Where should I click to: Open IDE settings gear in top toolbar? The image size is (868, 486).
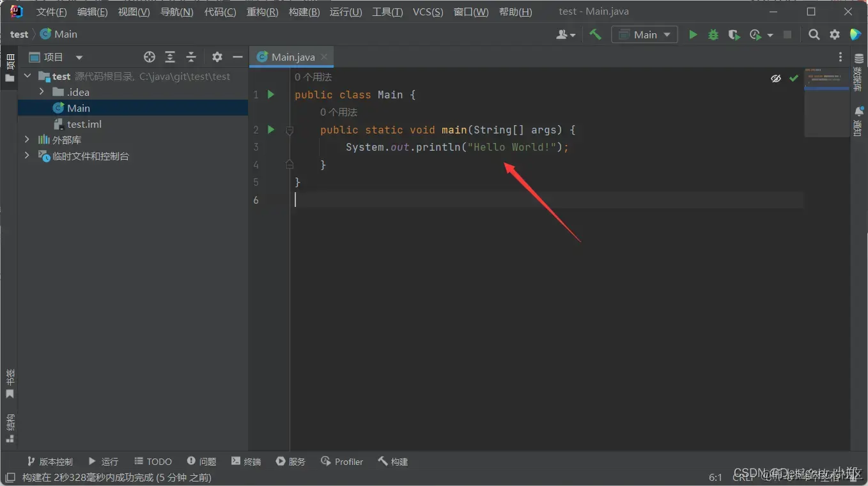coord(835,34)
